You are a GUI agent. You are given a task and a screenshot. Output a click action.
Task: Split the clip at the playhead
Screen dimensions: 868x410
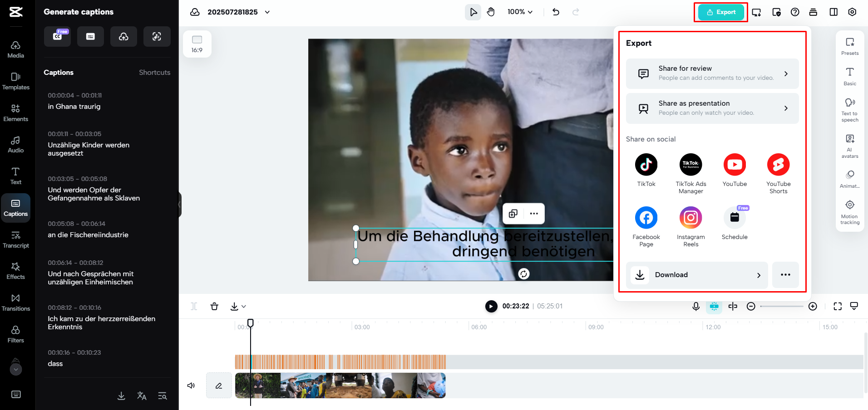click(x=194, y=306)
